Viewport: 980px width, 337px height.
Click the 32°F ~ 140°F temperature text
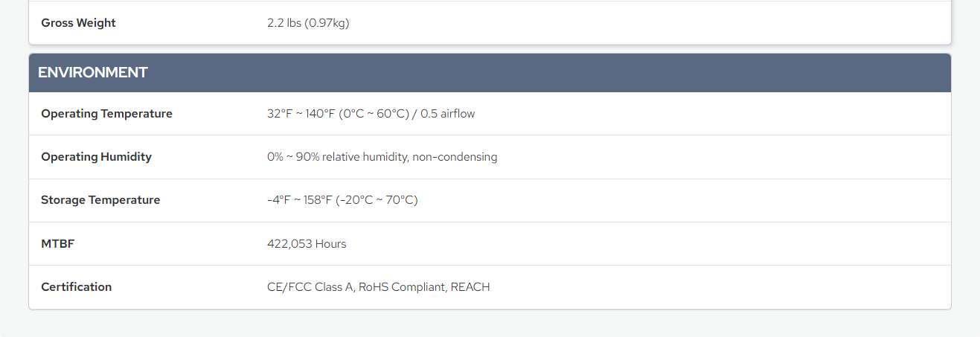pyautogui.click(x=301, y=114)
